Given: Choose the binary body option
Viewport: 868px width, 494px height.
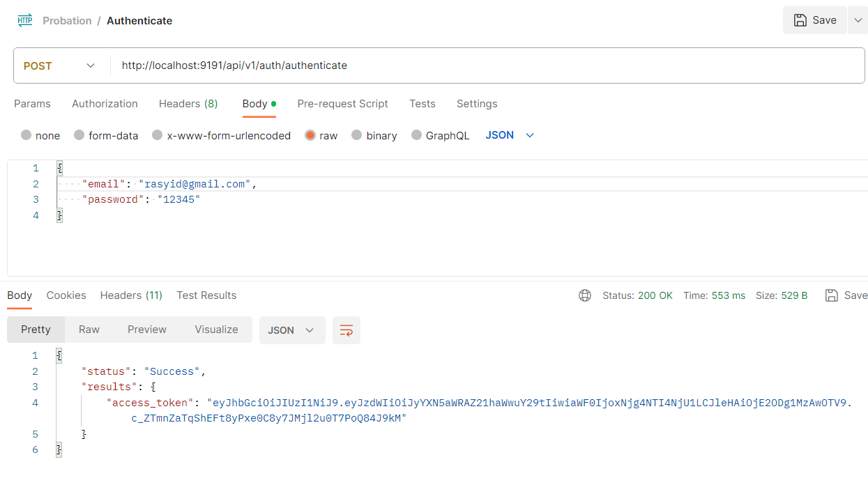Looking at the screenshot, I should [x=374, y=135].
